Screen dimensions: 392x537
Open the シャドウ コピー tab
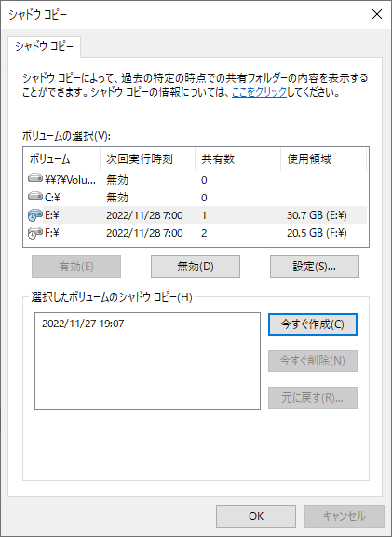[x=44, y=48]
